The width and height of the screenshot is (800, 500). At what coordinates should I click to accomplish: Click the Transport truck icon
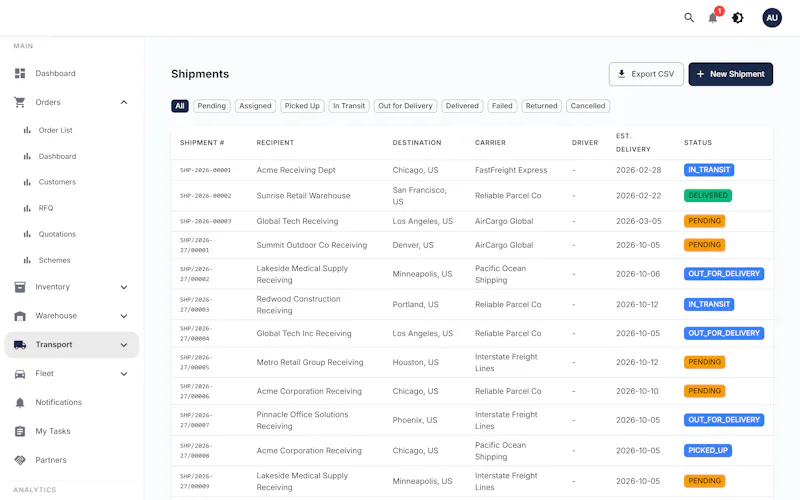(20, 345)
